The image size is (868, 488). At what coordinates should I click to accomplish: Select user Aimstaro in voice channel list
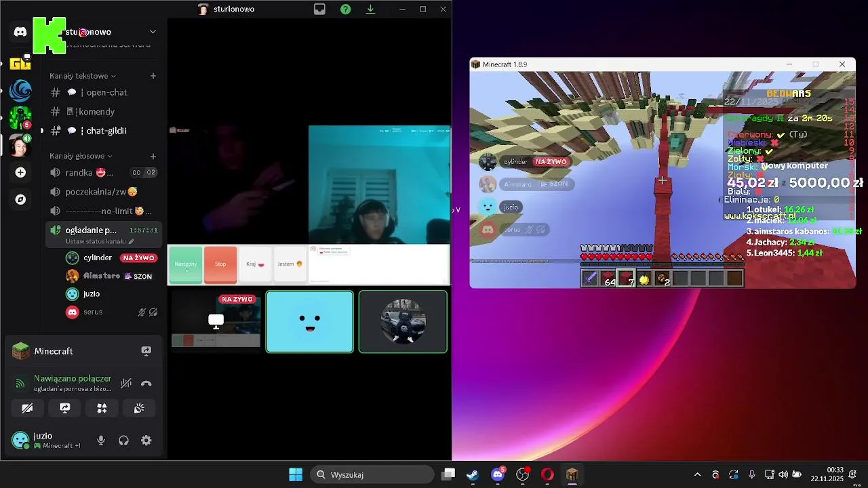tap(111, 276)
